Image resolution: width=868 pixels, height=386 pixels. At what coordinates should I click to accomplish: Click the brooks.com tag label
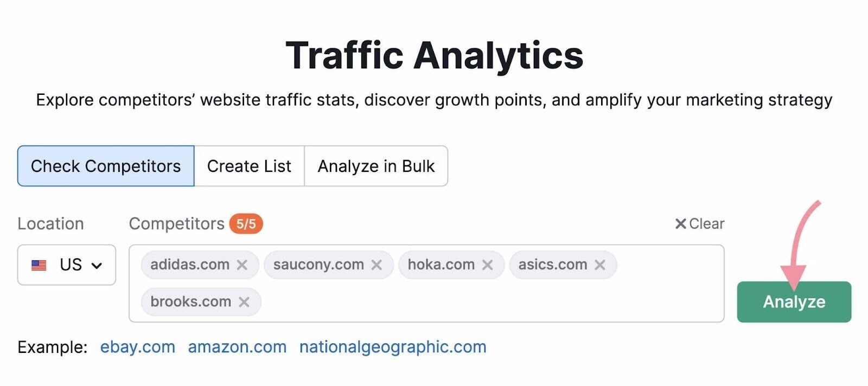190,302
